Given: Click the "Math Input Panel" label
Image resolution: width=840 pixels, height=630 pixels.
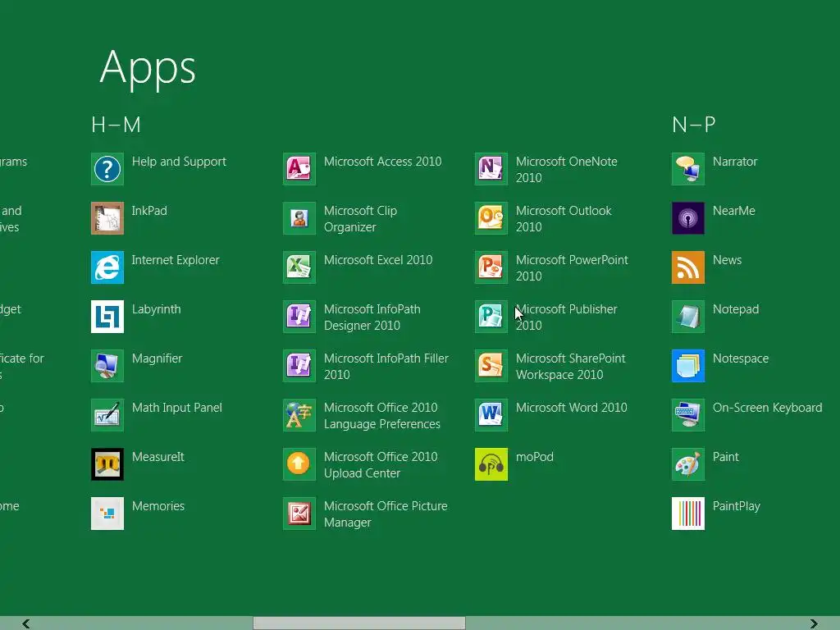Looking at the screenshot, I should pyautogui.click(x=177, y=409).
